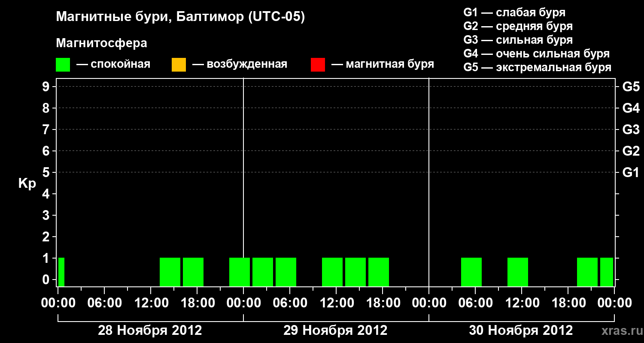
Task: Click 'G4 — очень сильная буря' legend line
Action: [537, 54]
